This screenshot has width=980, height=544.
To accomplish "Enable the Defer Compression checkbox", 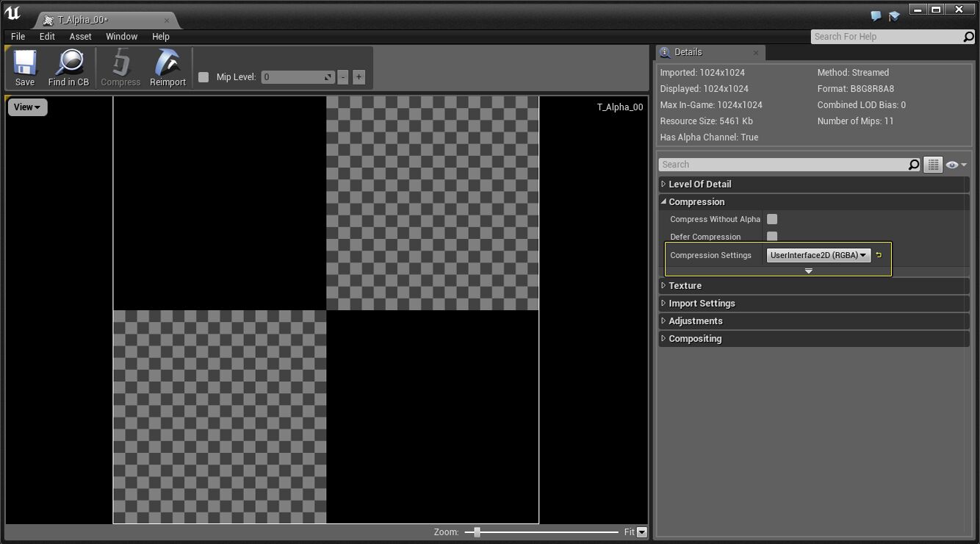I will (771, 236).
